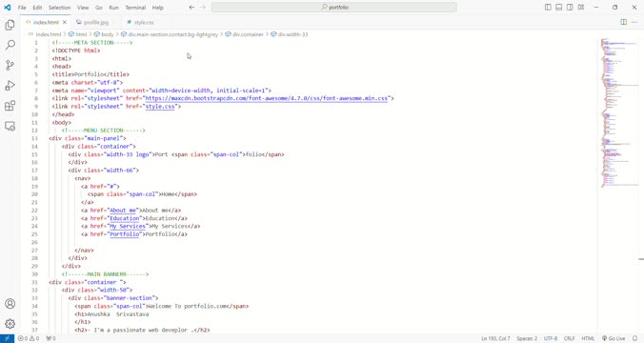Change line endings via CRLF item
The width and height of the screenshot is (644, 343).
coord(570,338)
